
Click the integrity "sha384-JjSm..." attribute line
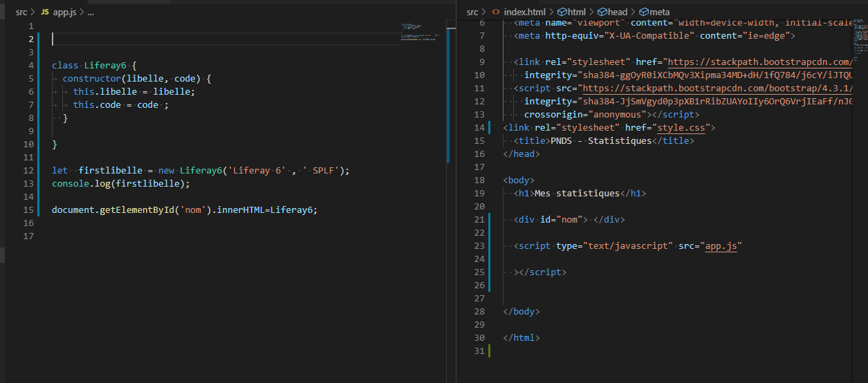688,102
